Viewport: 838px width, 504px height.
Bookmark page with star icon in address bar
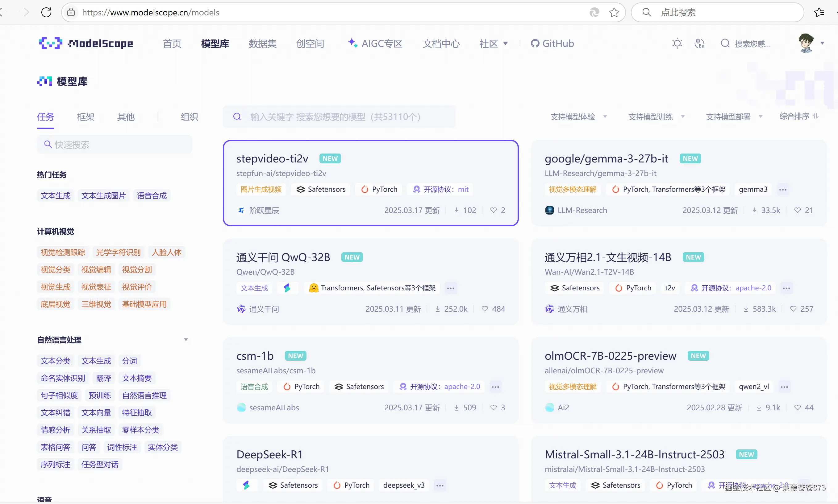pos(614,13)
